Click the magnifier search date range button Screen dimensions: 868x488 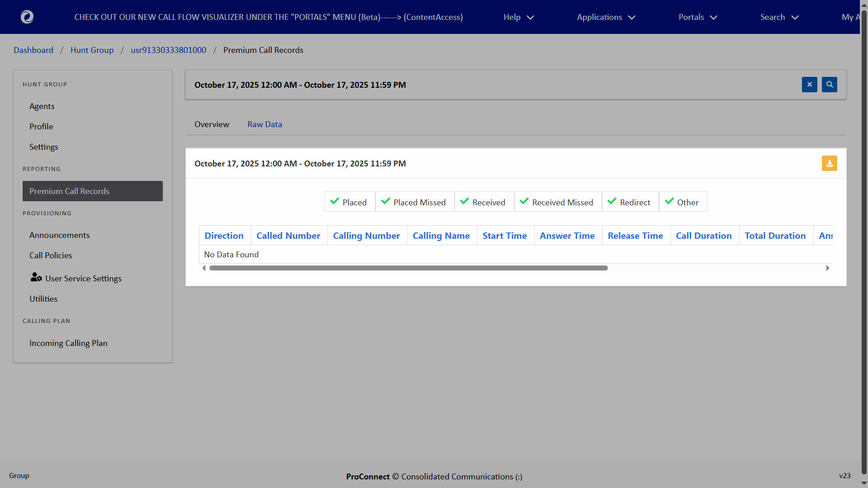(829, 85)
